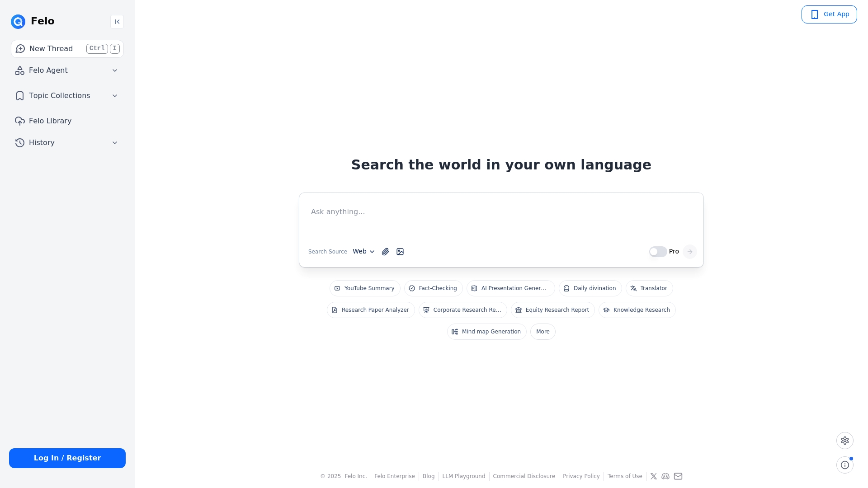This screenshot has width=868, height=488.
Task: Select the AI Presentation Generator chip
Action: coord(511,288)
